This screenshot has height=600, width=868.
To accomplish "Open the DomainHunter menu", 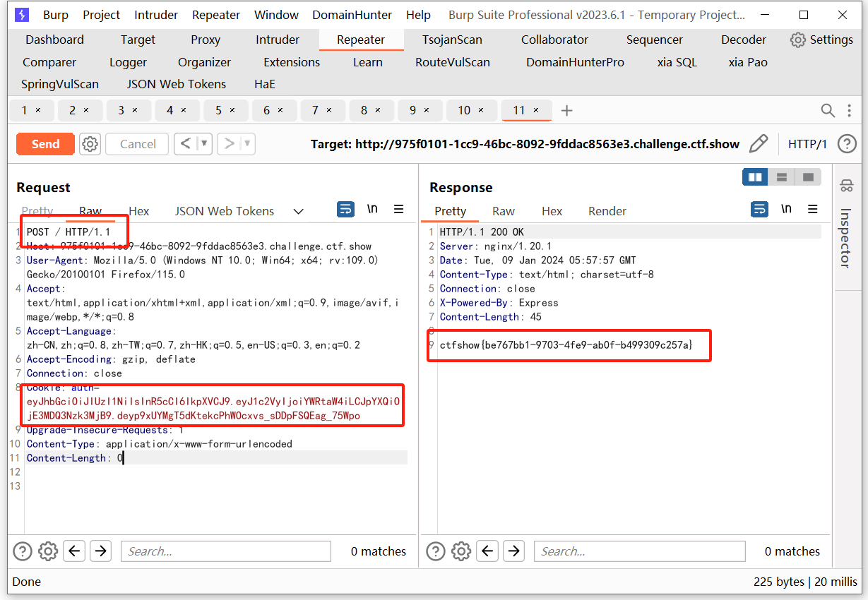I will pyautogui.click(x=352, y=15).
